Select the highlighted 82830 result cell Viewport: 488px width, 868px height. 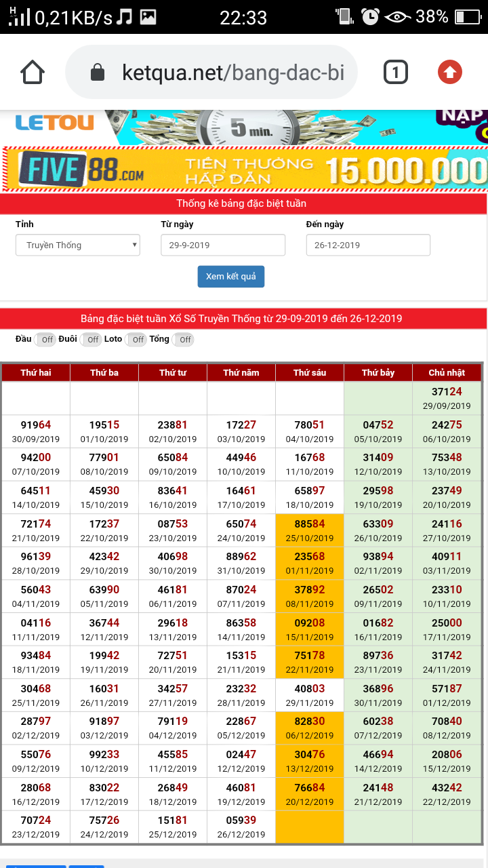point(310,728)
